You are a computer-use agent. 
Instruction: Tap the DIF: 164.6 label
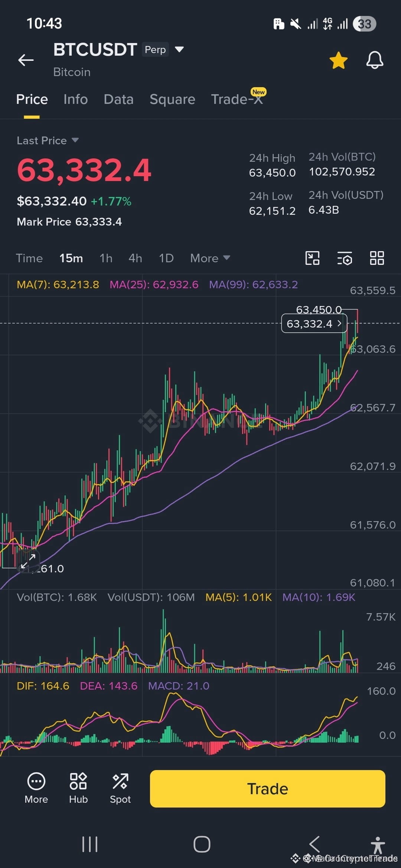tap(43, 686)
